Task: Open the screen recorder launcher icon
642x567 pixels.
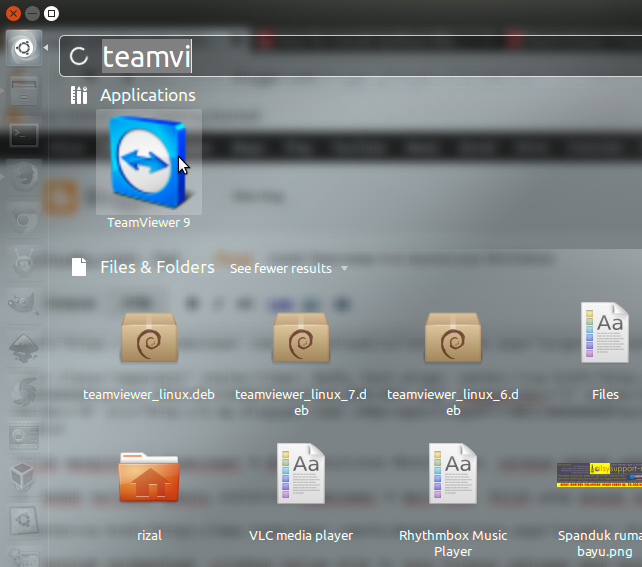Action: pos(24,435)
